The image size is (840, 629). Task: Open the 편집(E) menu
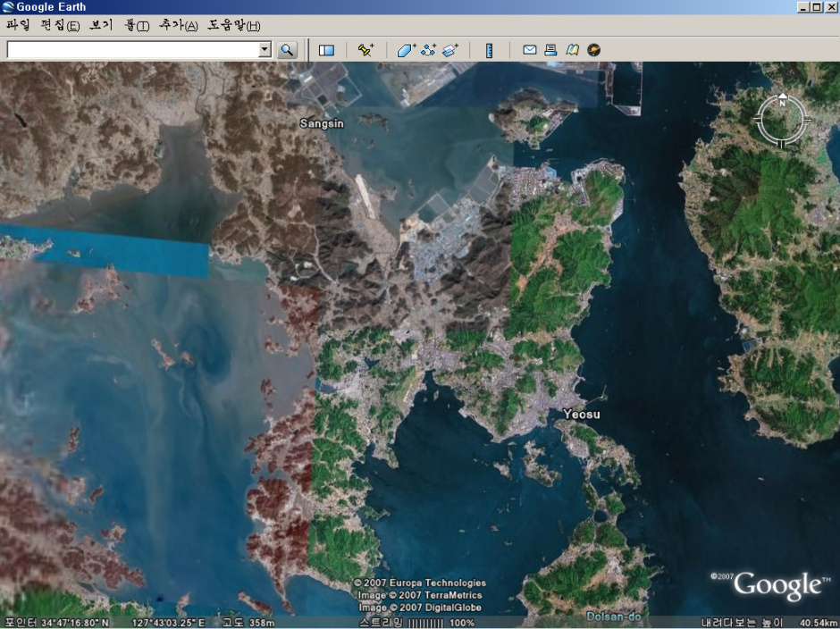[x=60, y=25]
